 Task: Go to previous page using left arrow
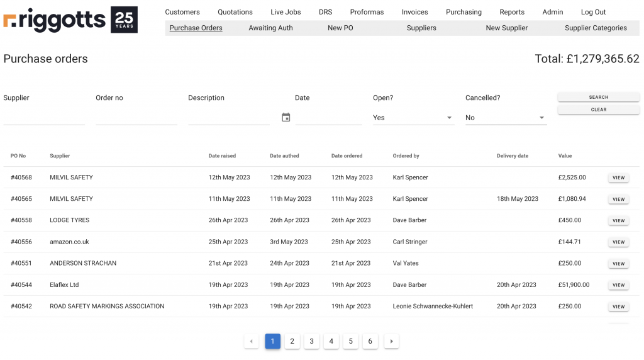252,341
